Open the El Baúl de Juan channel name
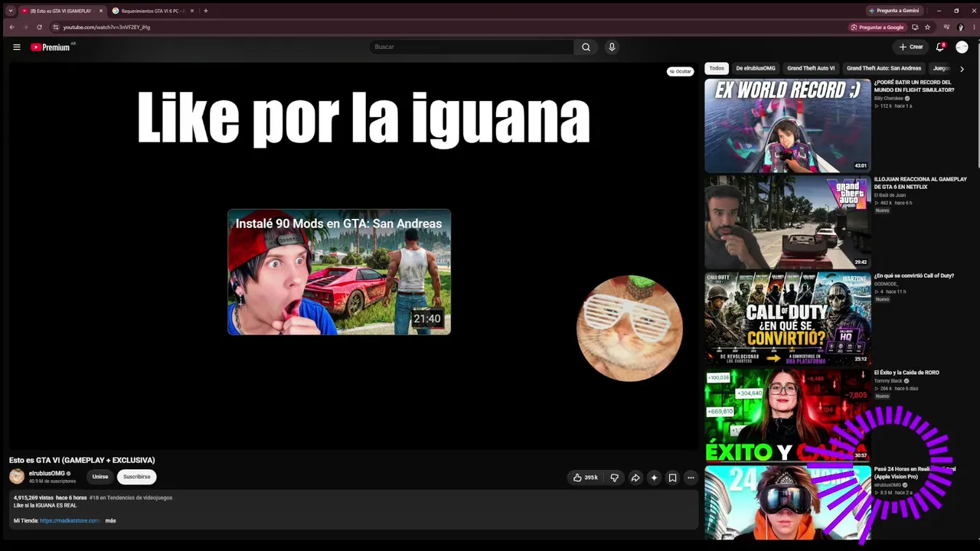Viewport: 980px width, 551px height. point(890,195)
